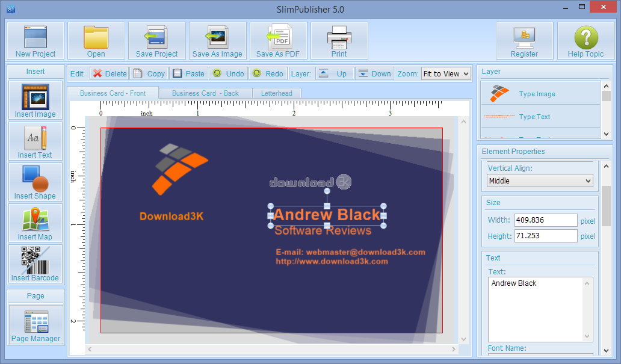Click the New Project icon
This screenshot has height=364, width=621.
tap(36, 41)
